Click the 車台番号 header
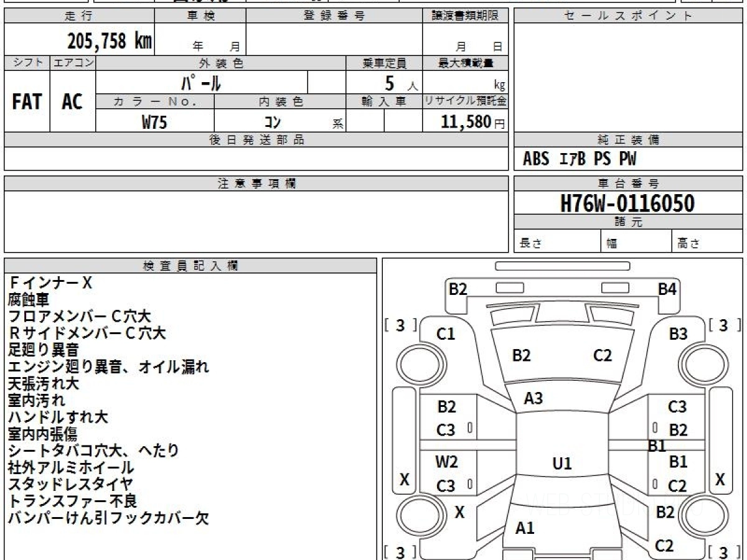 (628, 184)
